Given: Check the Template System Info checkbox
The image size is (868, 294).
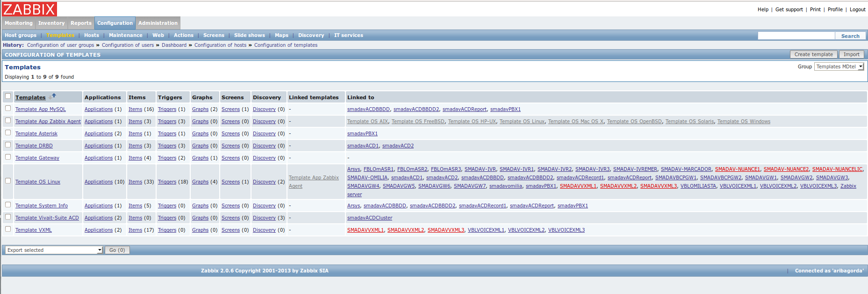Looking at the screenshot, I should pyautogui.click(x=8, y=205).
